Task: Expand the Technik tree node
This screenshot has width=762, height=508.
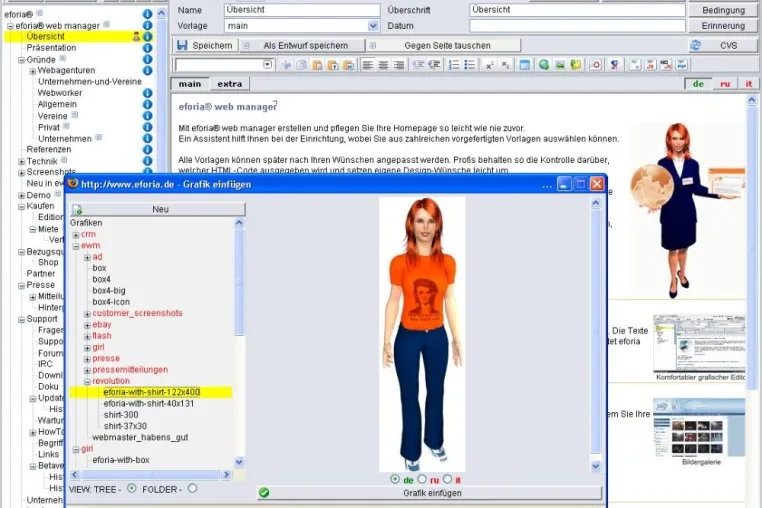Action: 21,162
